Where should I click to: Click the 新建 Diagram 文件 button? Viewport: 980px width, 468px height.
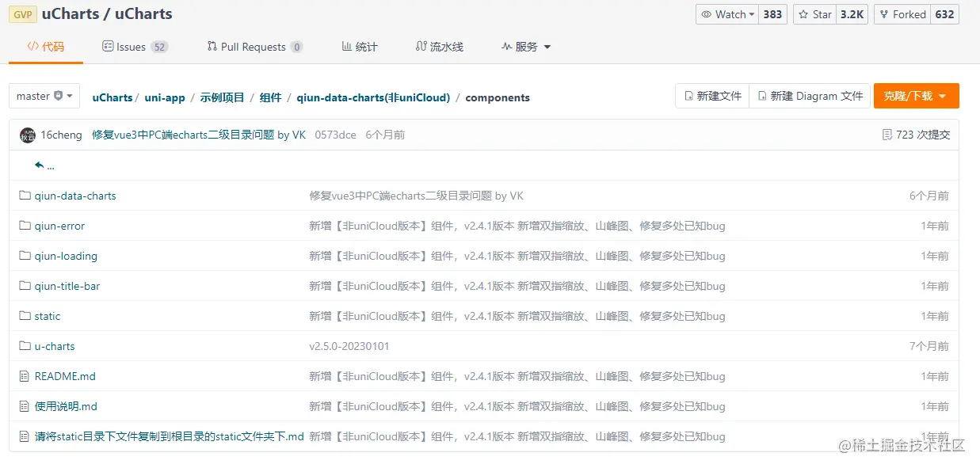click(810, 96)
